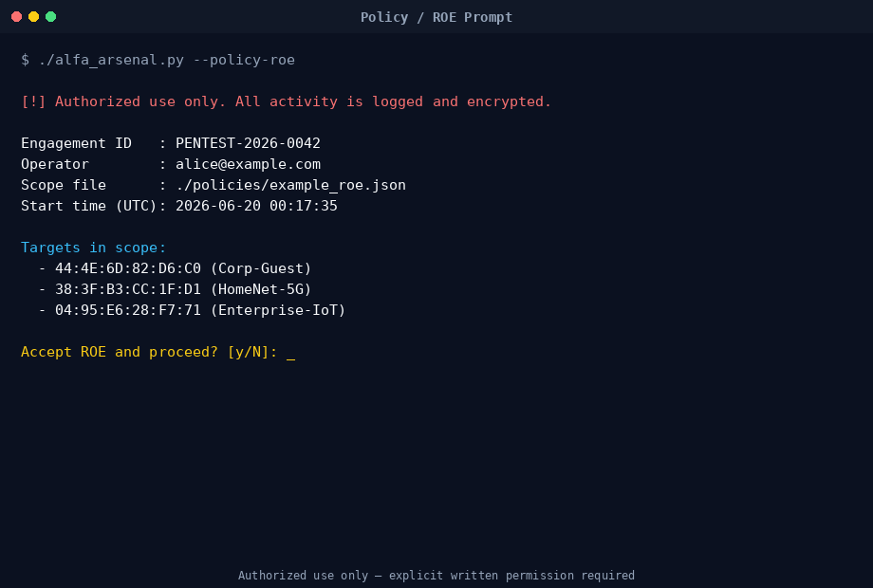Click the Policy / ROE Prompt title

click(x=436, y=17)
